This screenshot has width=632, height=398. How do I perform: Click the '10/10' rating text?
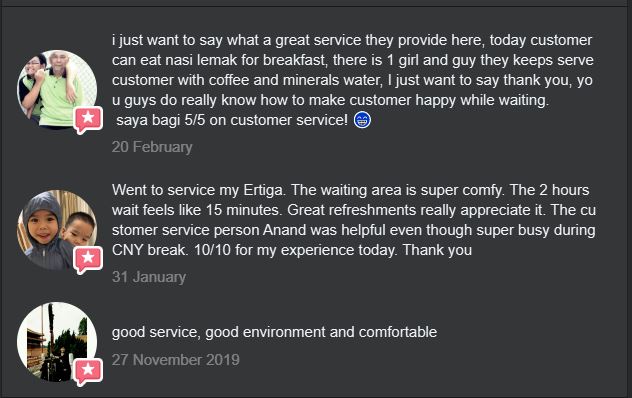(x=212, y=250)
